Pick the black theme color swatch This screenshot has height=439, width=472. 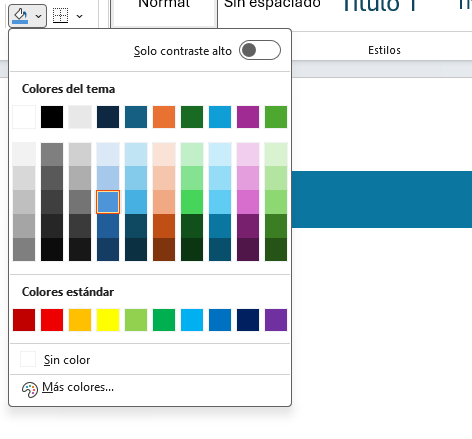tap(52, 117)
